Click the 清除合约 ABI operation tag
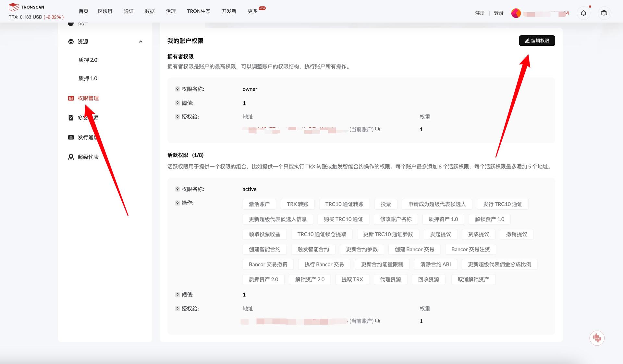Screen dimensions: 623x364 [x=435, y=264]
